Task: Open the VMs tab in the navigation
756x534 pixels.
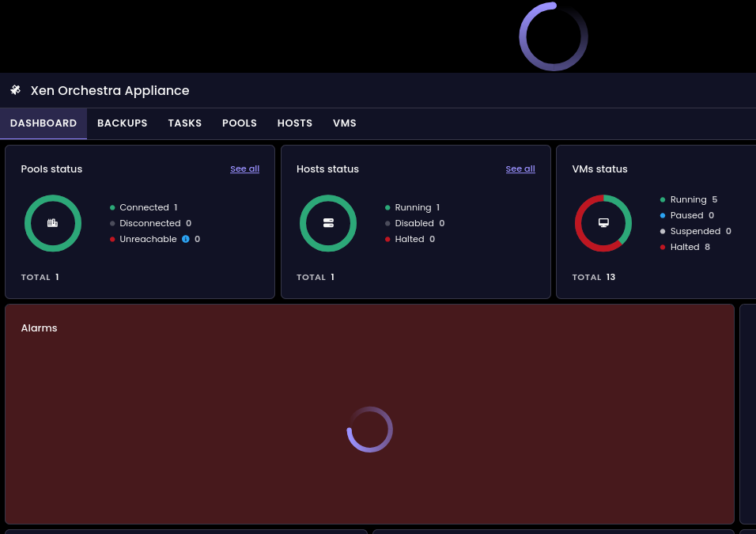Action: tap(345, 123)
